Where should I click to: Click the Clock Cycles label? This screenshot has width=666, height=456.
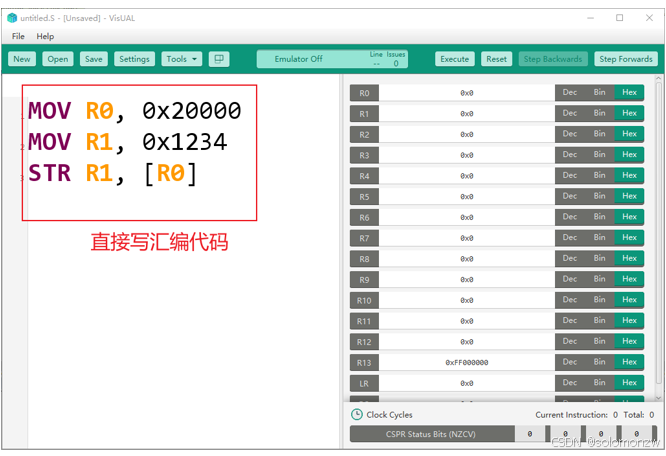coord(389,415)
